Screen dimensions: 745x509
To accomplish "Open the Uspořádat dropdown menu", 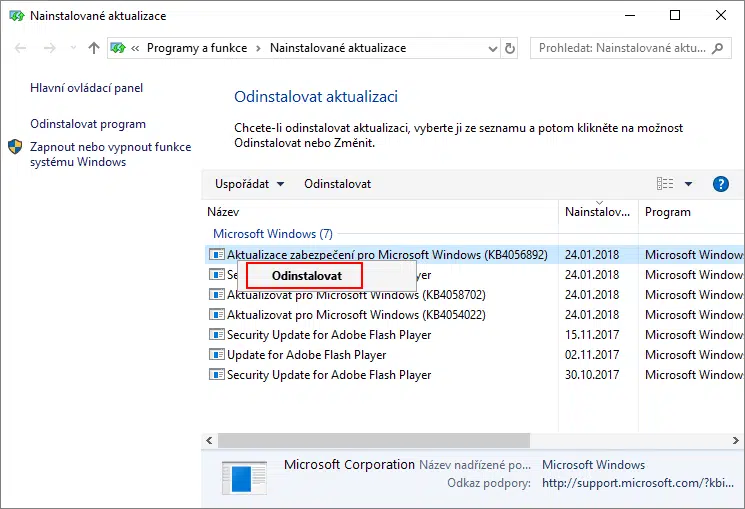I will [249, 184].
